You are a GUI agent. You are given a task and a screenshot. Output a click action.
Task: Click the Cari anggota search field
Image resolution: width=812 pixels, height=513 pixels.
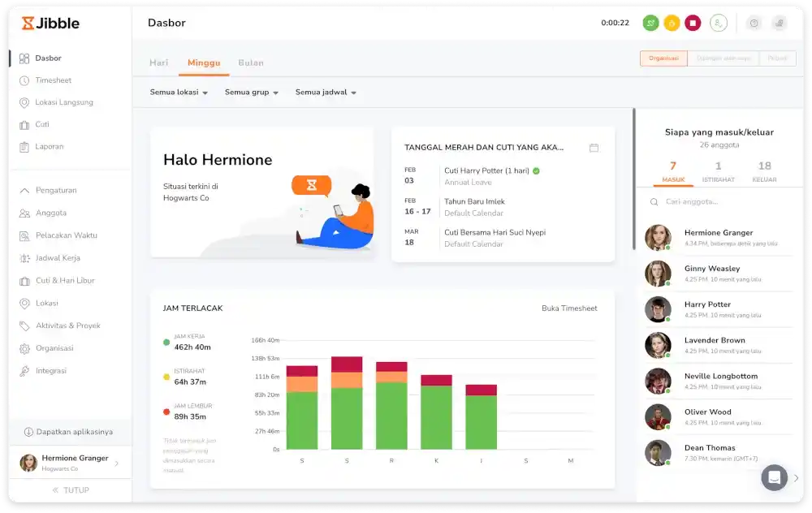pyautogui.click(x=719, y=201)
